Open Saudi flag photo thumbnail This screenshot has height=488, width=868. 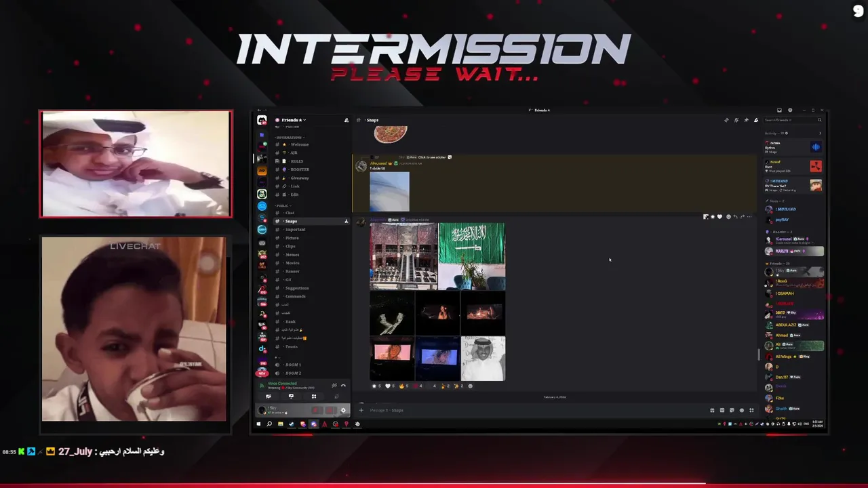pos(472,256)
